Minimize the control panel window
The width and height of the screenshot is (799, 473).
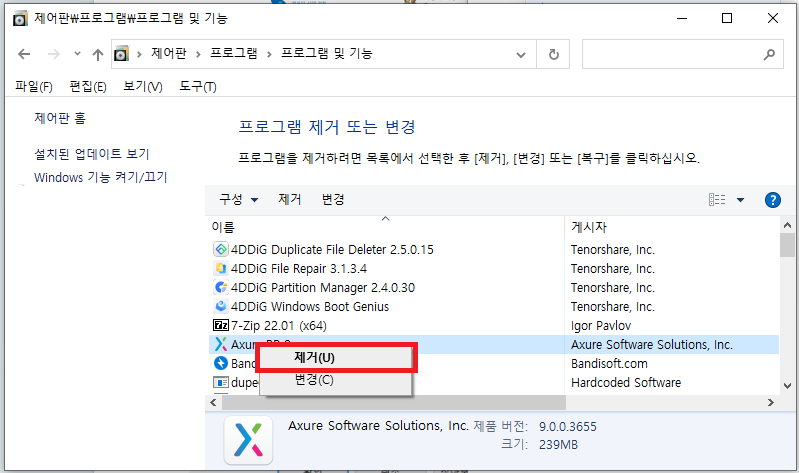pyautogui.click(x=682, y=18)
